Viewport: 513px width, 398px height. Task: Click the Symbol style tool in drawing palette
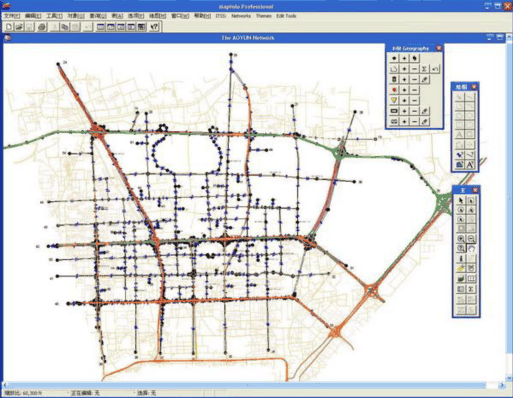point(460,155)
